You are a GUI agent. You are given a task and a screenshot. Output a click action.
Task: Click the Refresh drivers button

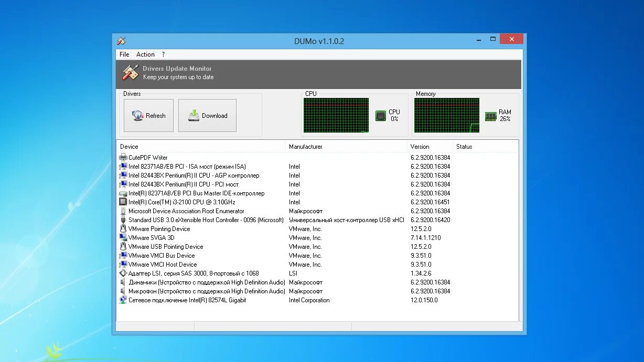click(x=148, y=115)
